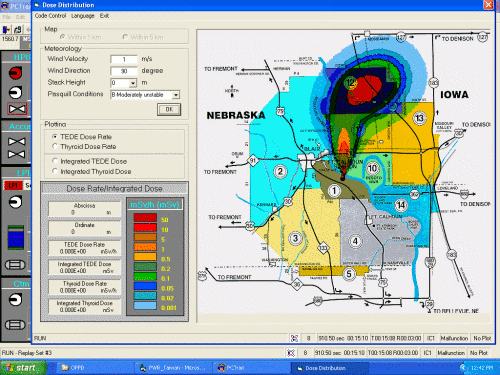Choose the Within 1 km map option
The height and width of the screenshot is (375, 500).
[x=62, y=37]
